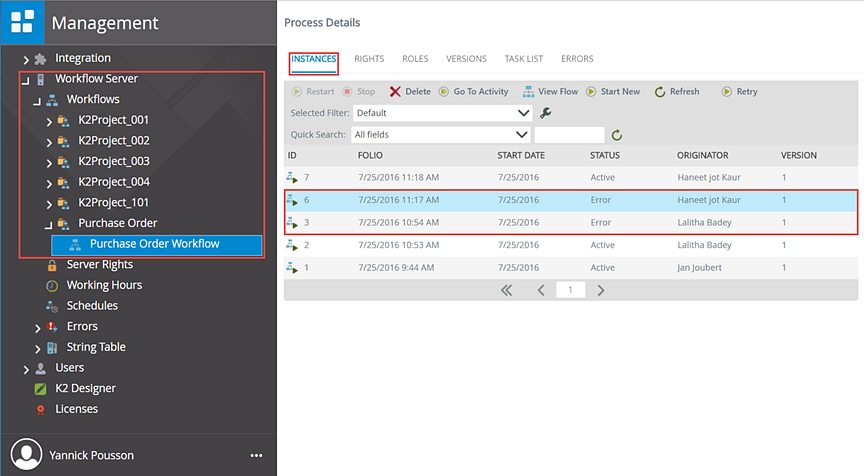Image resolution: width=864 pixels, height=476 pixels.
Task: Go to the previous page
Action: (x=541, y=290)
